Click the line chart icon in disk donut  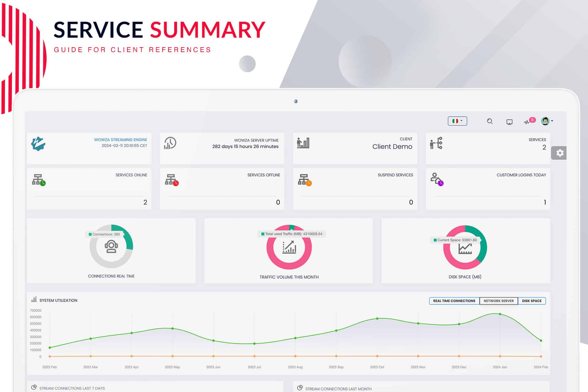coord(465,249)
